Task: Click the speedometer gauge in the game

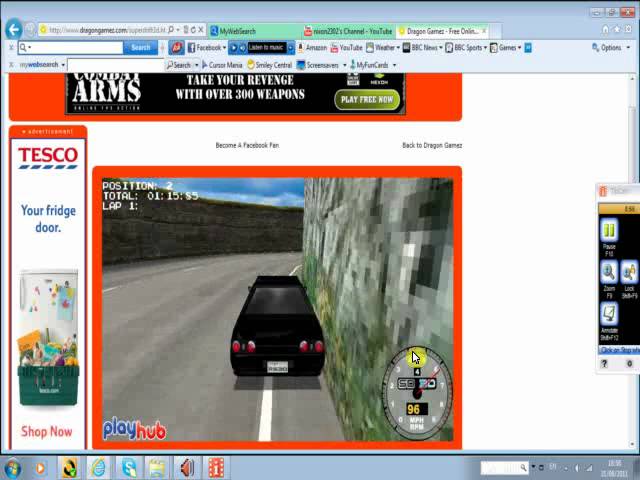Action: tap(417, 394)
